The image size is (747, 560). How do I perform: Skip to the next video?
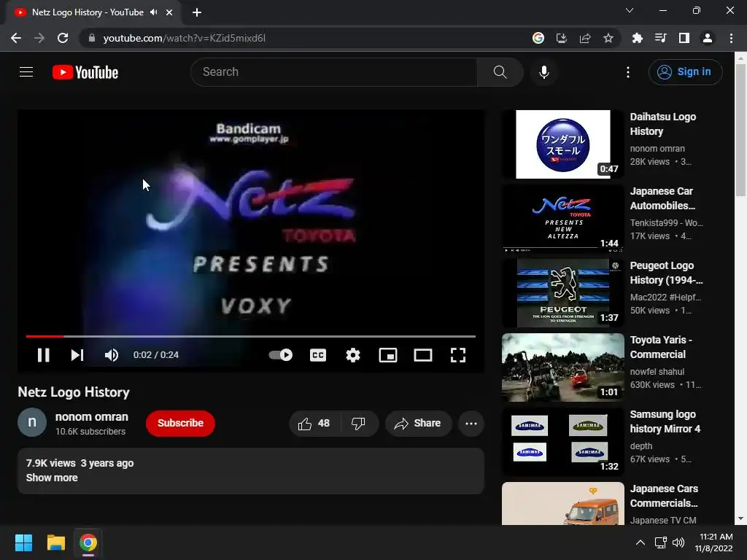[x=77, y=355]
